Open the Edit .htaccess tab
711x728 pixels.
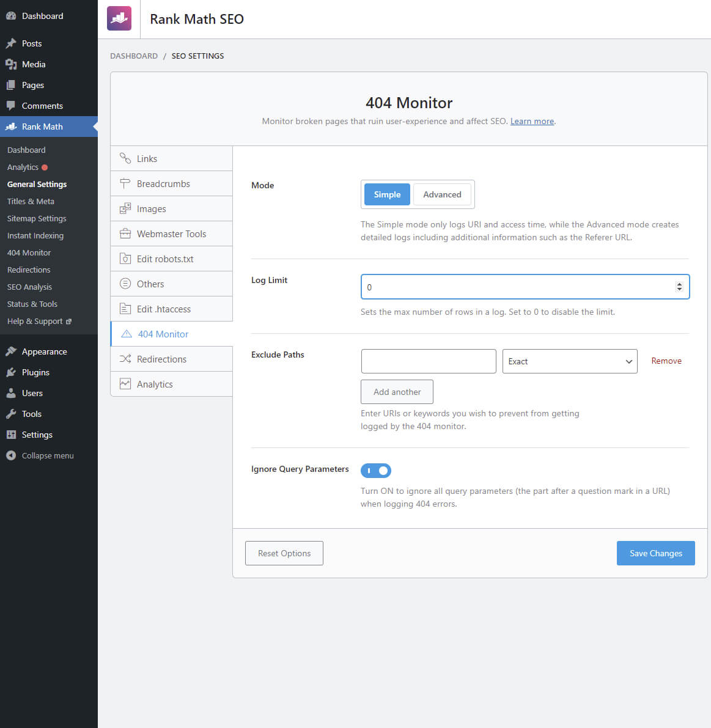point(171,309)
